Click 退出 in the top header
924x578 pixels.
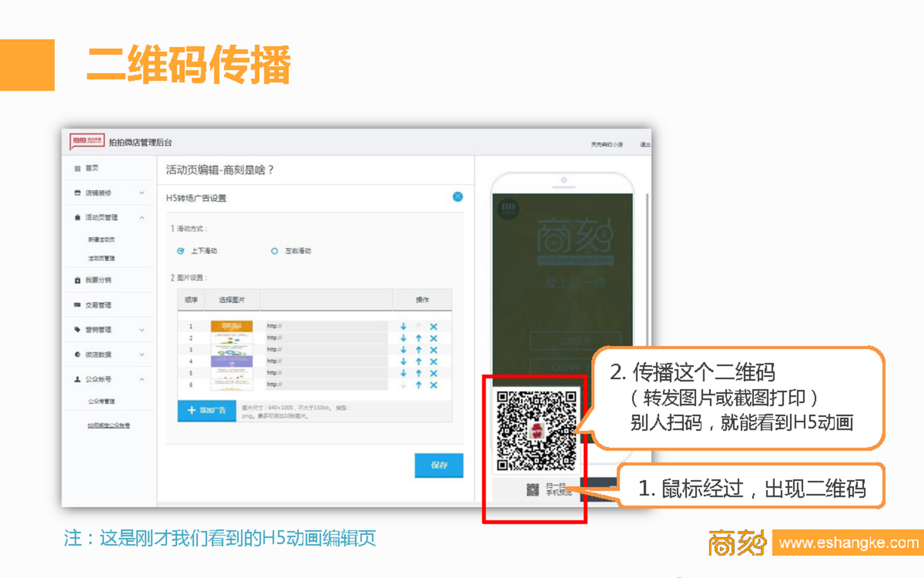[x=644, y=144]
